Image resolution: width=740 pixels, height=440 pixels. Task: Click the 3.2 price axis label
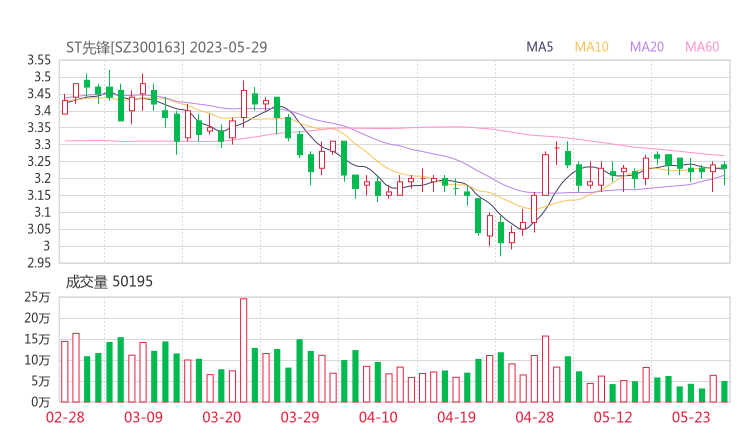pos(42,178)
